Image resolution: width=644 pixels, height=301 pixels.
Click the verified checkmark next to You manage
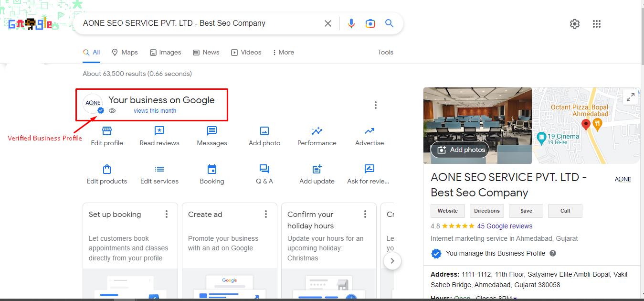(436, 253)
